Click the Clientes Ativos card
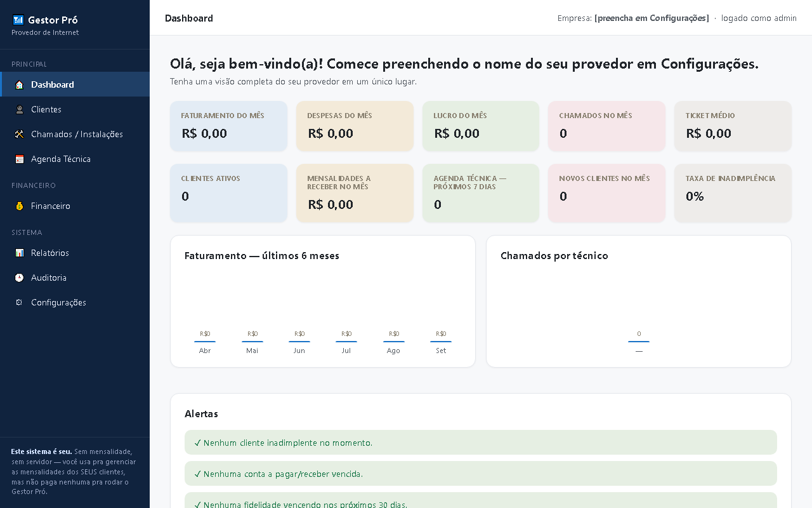 228,193
